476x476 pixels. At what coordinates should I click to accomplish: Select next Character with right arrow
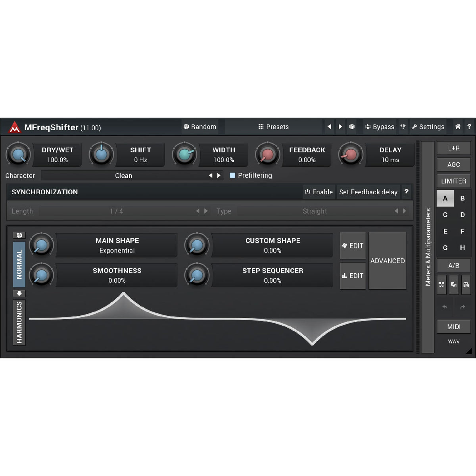pyautogui.click(x=219, y=176)
